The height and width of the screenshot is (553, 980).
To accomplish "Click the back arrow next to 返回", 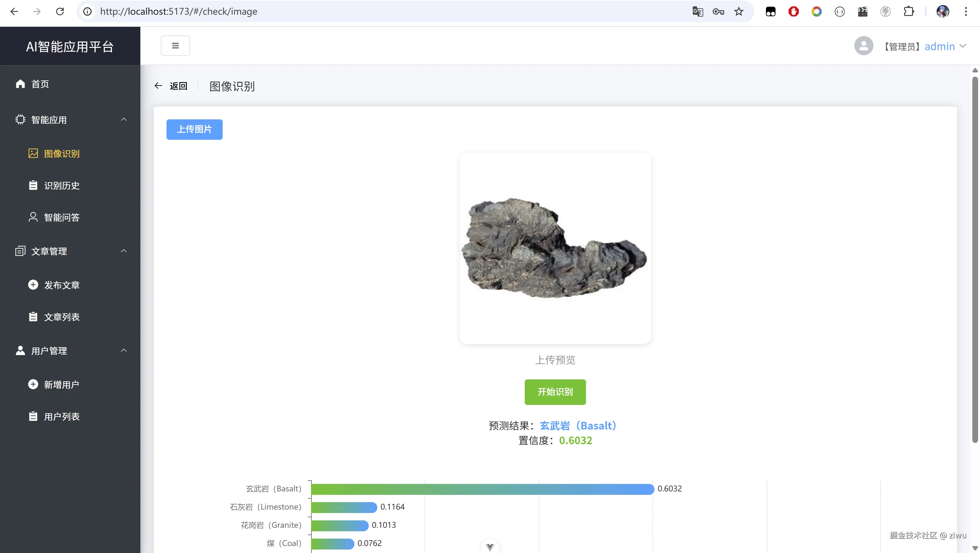I will 158,86.
